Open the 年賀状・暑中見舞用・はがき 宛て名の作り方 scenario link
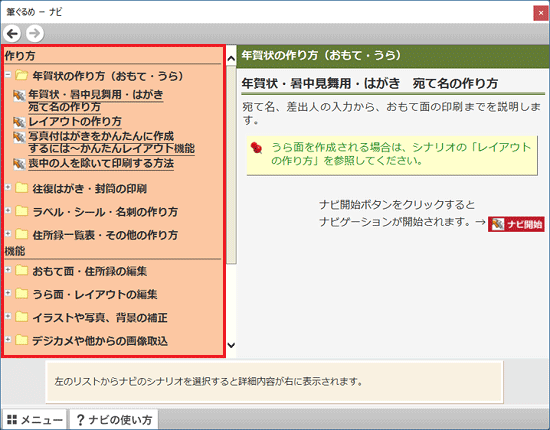 pyautogui.click(x=96, y=101)
